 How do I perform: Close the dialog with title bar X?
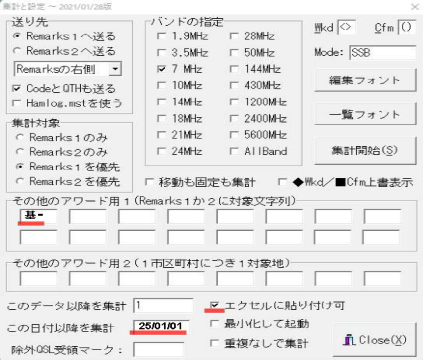pyautogui.click(x=415, y=7)
